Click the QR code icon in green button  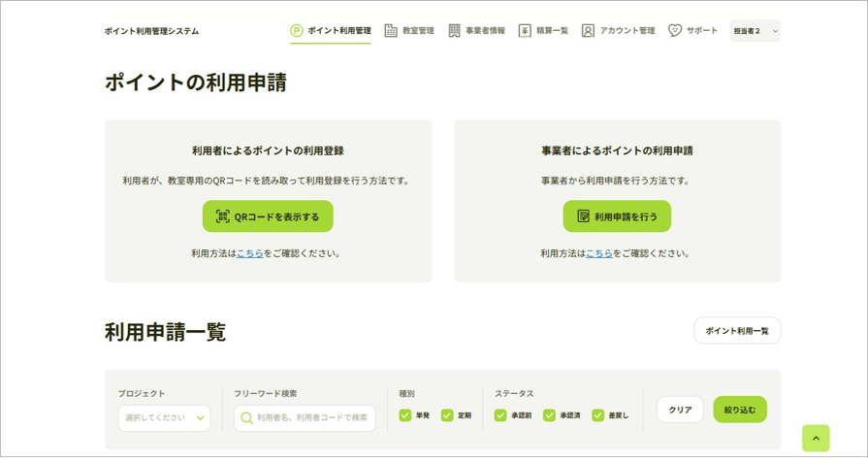point(222,216)
